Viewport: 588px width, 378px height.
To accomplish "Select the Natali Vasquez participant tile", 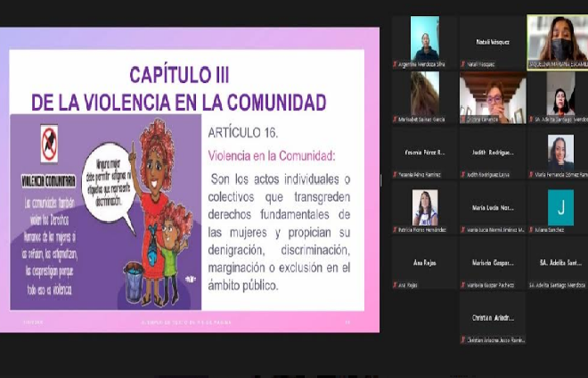I will (492, 41).
